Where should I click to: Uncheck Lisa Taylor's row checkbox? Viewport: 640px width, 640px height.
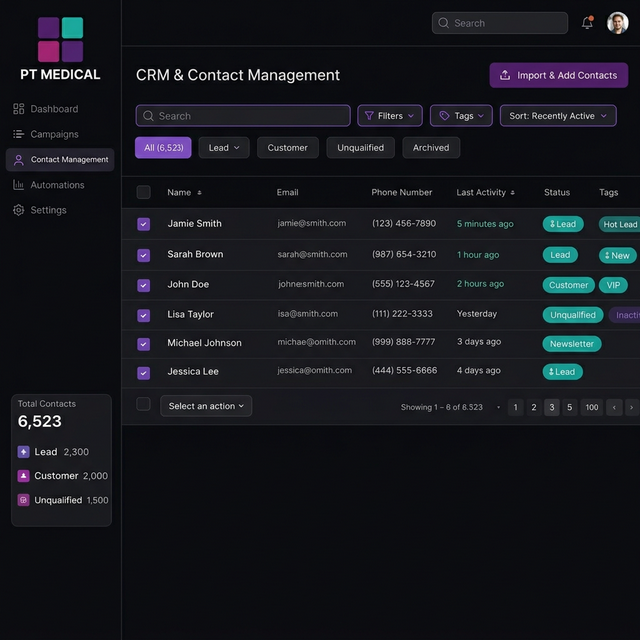pyautogui.click(x=143, y=316)
